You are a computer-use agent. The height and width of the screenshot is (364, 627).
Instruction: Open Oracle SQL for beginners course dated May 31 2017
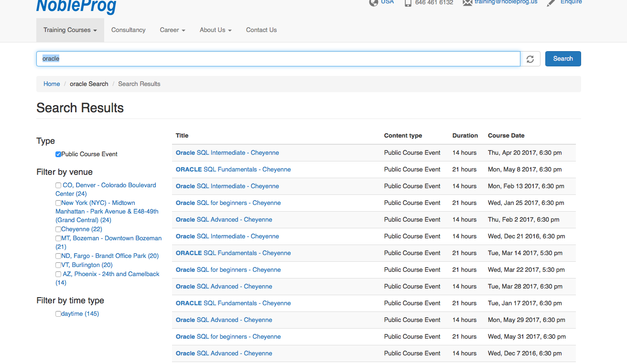[228, 337]
